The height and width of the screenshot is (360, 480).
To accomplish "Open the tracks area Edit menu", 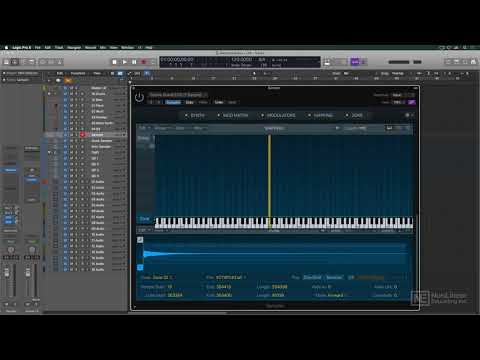I will click(x=60, y=73).
